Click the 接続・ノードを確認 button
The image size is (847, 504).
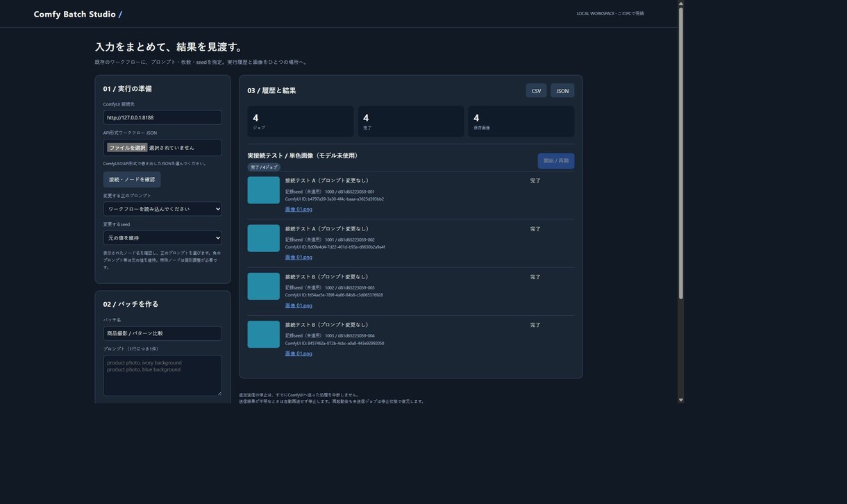point(132,180)
